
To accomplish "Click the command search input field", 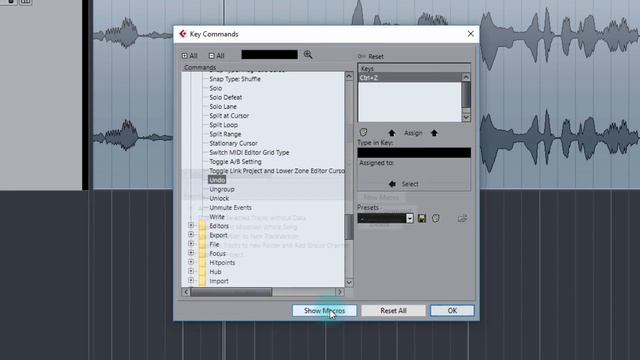I will coord(269,55).
